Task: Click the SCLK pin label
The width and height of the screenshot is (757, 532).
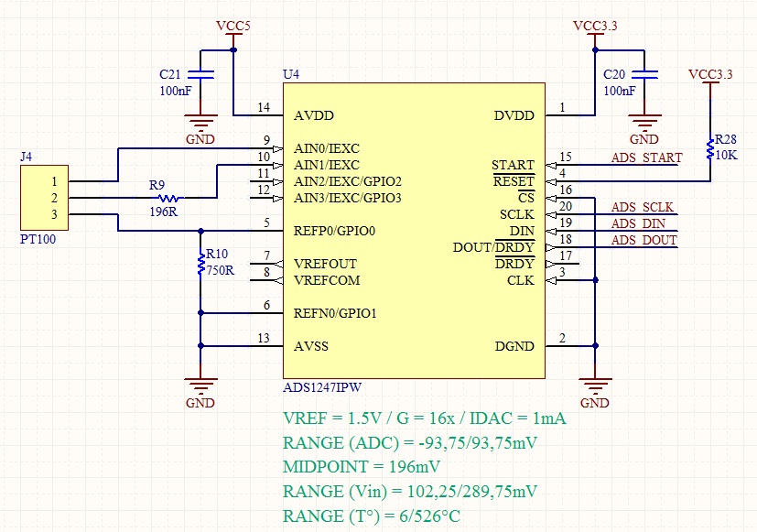Action: coord(517,214)
